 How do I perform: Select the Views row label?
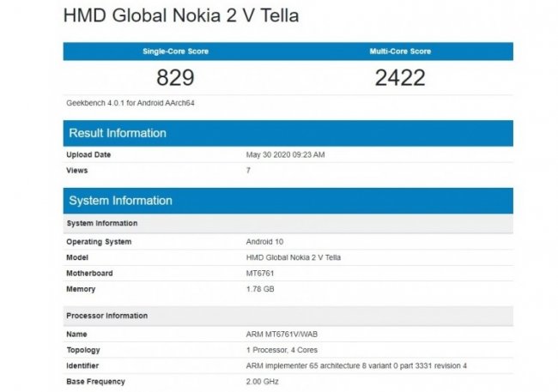point(78,171)
